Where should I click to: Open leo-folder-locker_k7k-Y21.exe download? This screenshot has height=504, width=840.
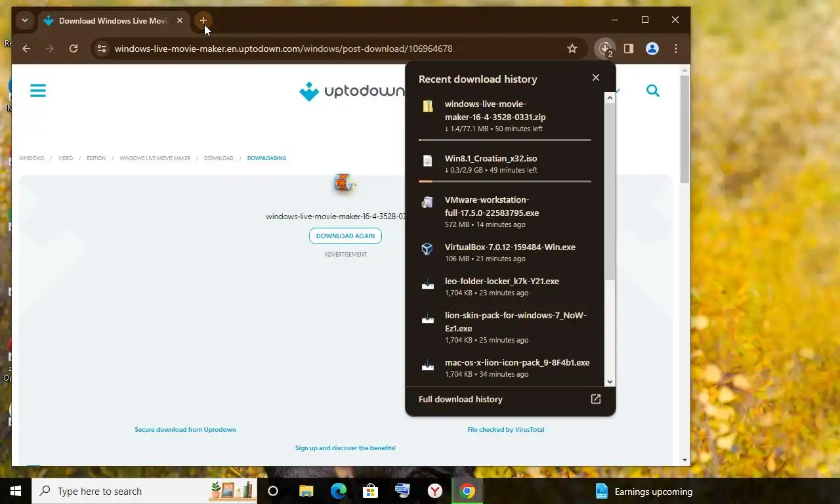tap(505, 286)
